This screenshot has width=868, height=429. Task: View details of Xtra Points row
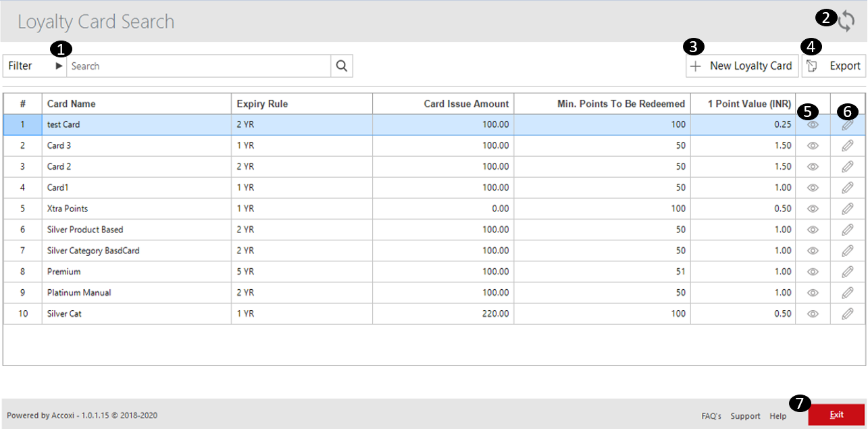[813, 209]
